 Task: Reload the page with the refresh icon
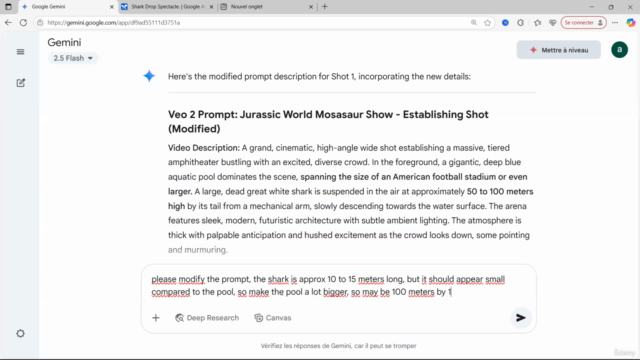pos(23,22)
